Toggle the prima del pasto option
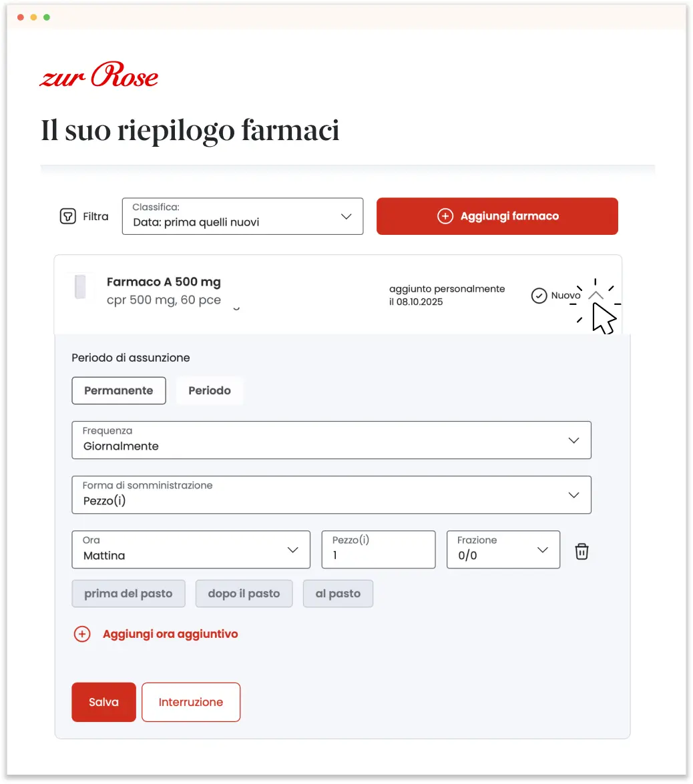This screenshot has height=784, width=693. (x=129, y=593)
